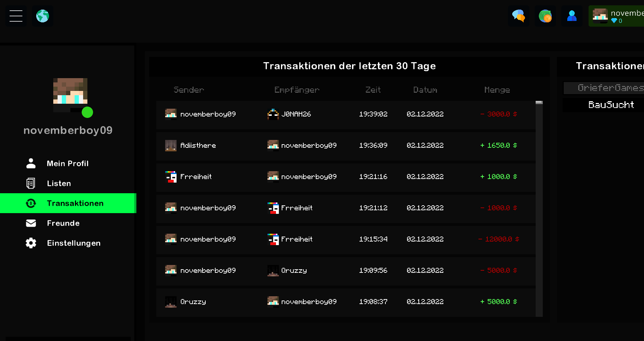The width and height of the screenshot is (644, 341).
Task: Click the transactions list scrollbar handle
Action: click(x=539, y=103)
